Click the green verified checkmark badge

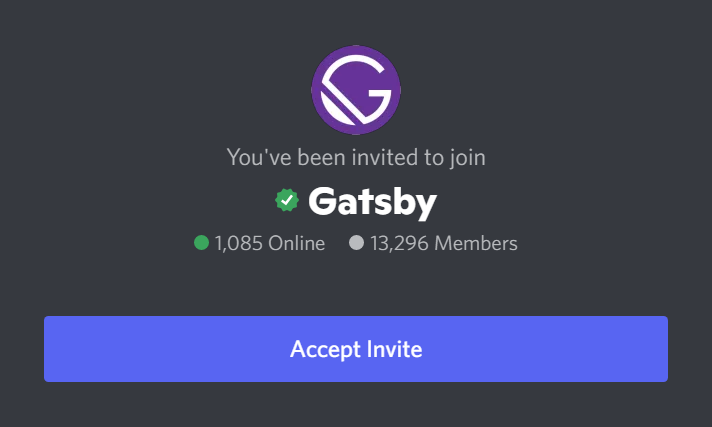pyautogui.click(x=287, y=200)
